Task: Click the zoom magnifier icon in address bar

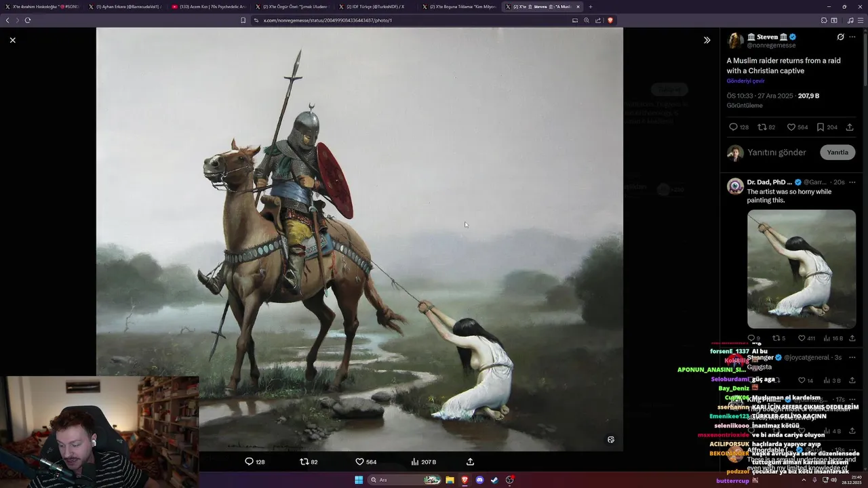Action: click(x=587, y=20)
